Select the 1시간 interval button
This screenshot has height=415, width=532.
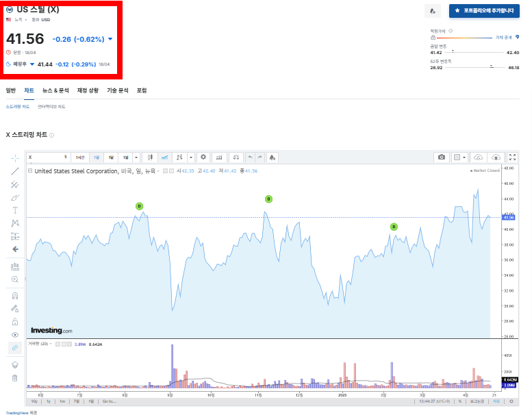tap(80, 157)
